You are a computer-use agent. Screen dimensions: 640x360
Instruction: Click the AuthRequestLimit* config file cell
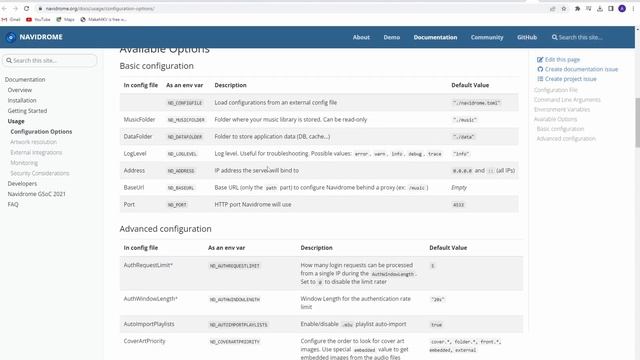pos(148,265)
